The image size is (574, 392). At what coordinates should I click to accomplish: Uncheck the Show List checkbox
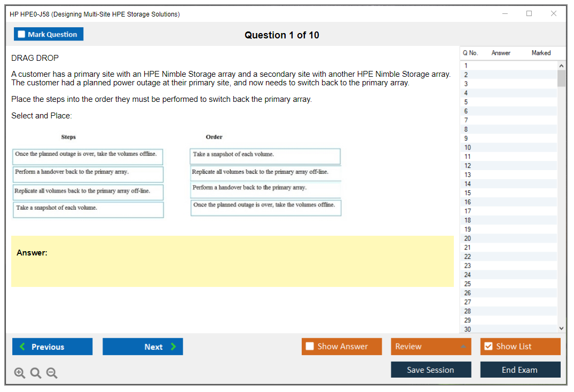[488, 347]
